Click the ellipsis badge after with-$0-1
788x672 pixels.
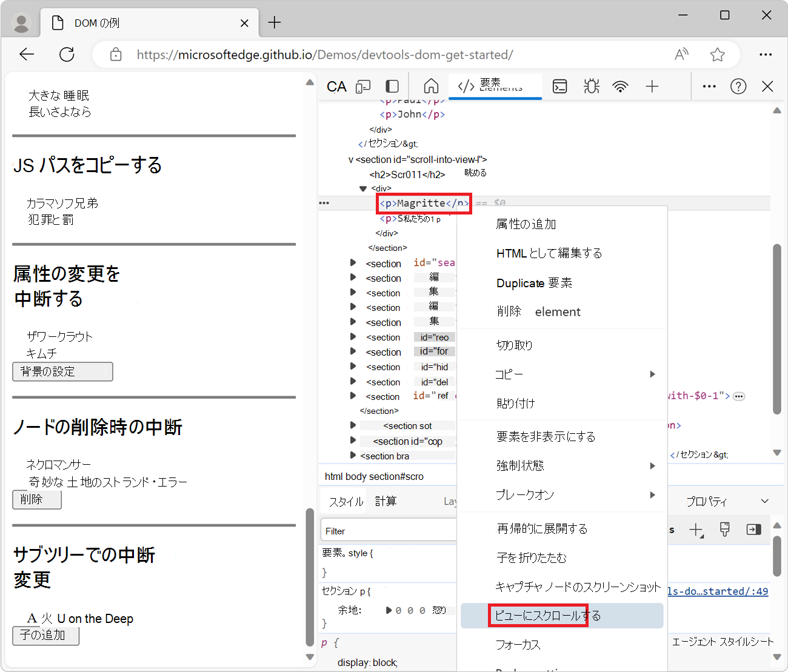tap(739, 396)
